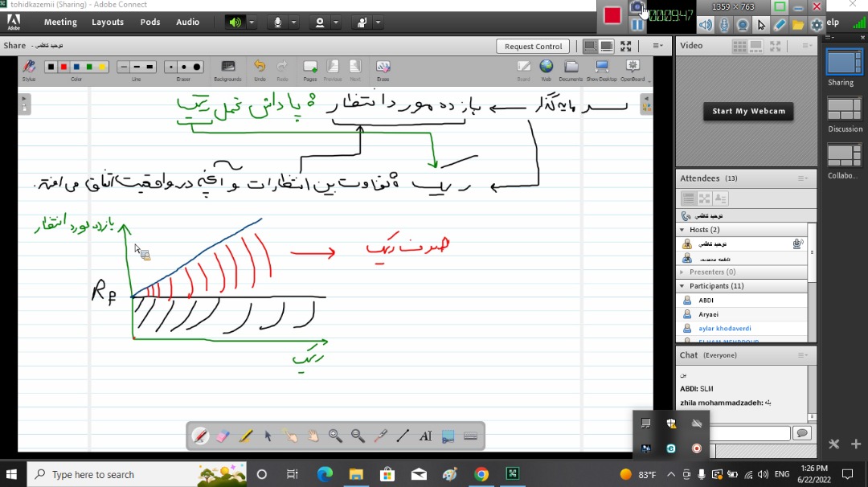This screenshot has height=487, width=868.
Task: Toggle recorder microphone capture
Action: click(724, 25)
